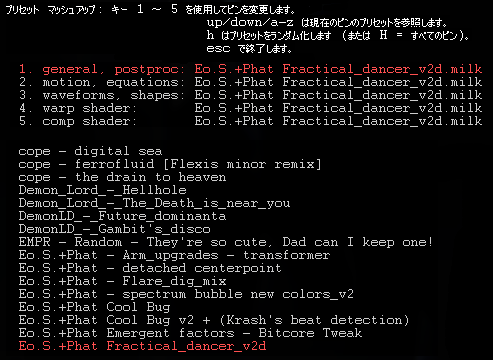
Task: Choose the 'Flare_dig_mix' preset
Action: pos(122,281)
